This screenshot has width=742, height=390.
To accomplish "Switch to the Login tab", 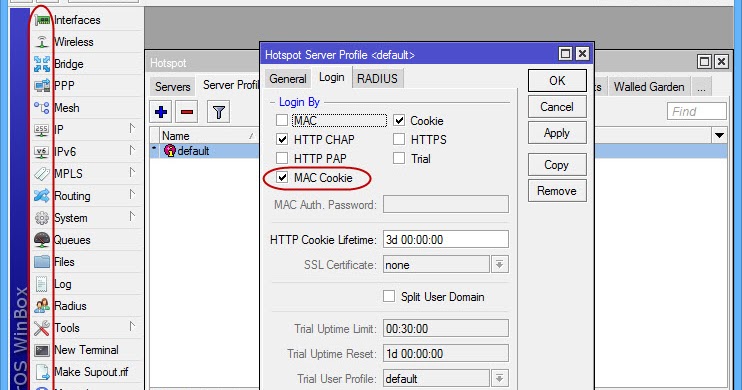I will coord(332,78).
